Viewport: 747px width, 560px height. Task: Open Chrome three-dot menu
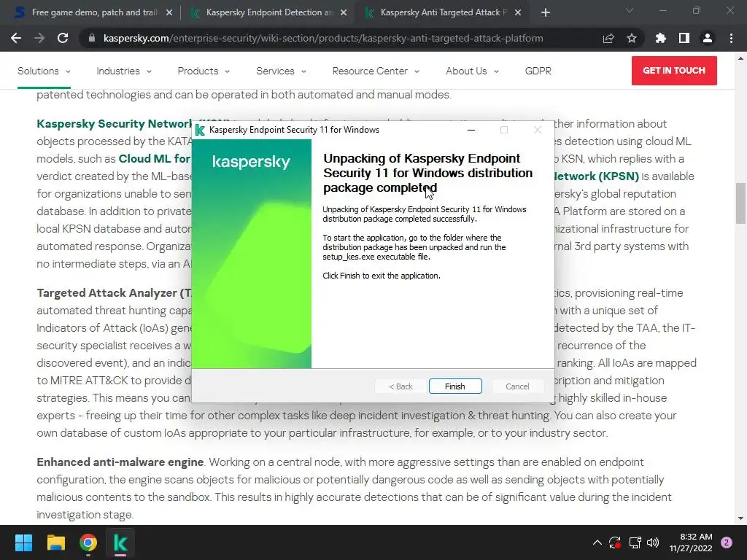pyautogui.click(x=731, y=38)
